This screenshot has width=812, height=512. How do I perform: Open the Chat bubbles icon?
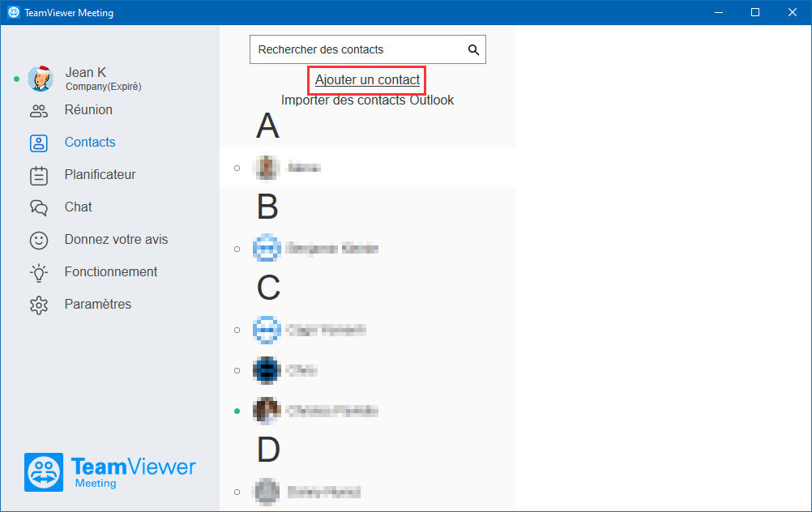coord(39,208)
